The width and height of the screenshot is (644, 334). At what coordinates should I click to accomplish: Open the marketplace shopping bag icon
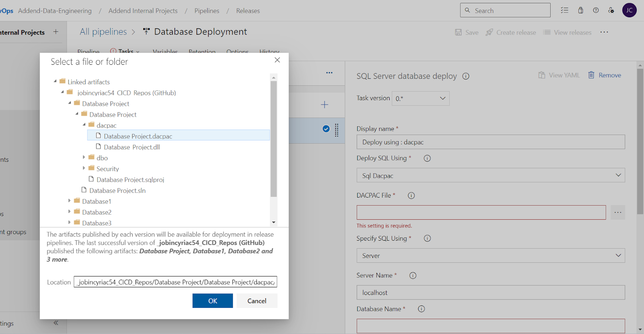(x=580, y=10)
